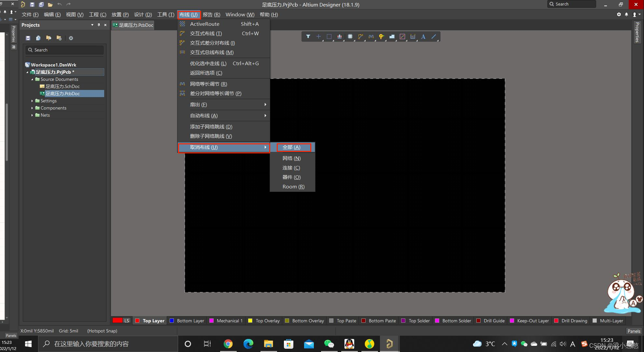The width and height of the screenshot is (644, 352).
Task: Toggle the LS layer set button
Action: point(127,321)
